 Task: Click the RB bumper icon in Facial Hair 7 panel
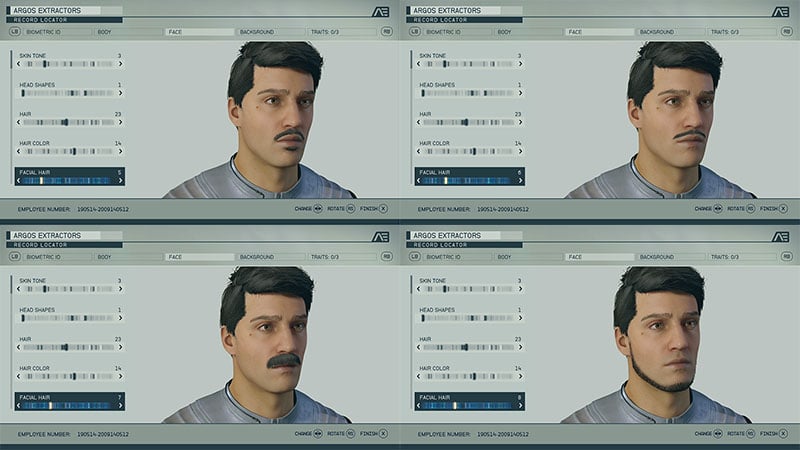(387, 257)
